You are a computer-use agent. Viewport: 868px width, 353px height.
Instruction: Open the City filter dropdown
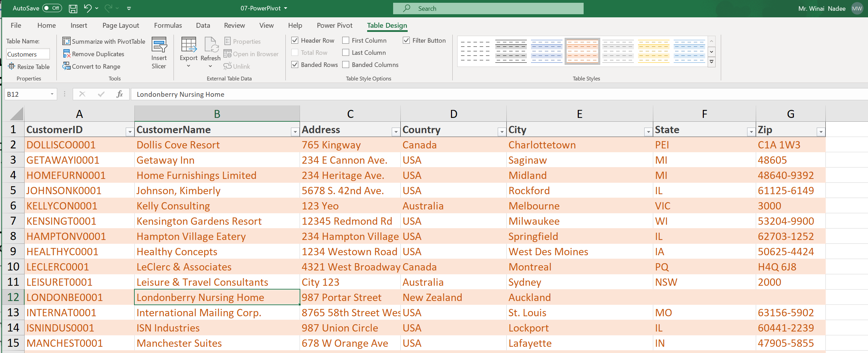pyautogui.click(x=648, y=132)
